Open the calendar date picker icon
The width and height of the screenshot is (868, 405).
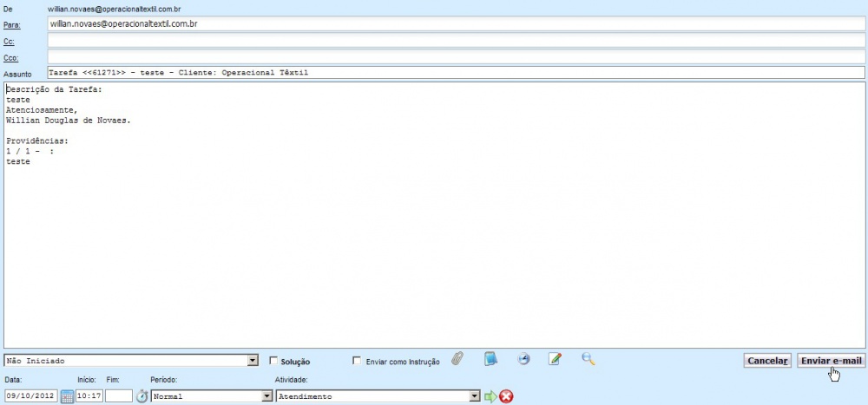(x=67, y=396)
